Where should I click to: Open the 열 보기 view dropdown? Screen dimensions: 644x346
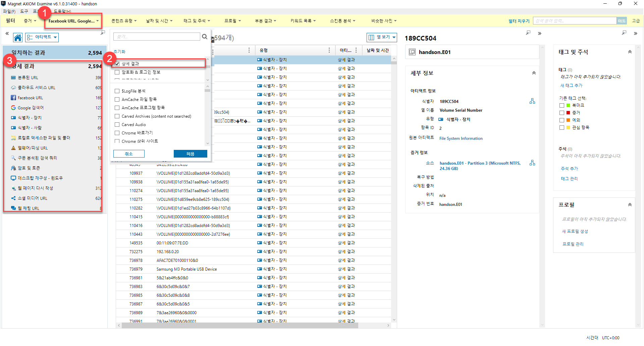pos(382,37)
